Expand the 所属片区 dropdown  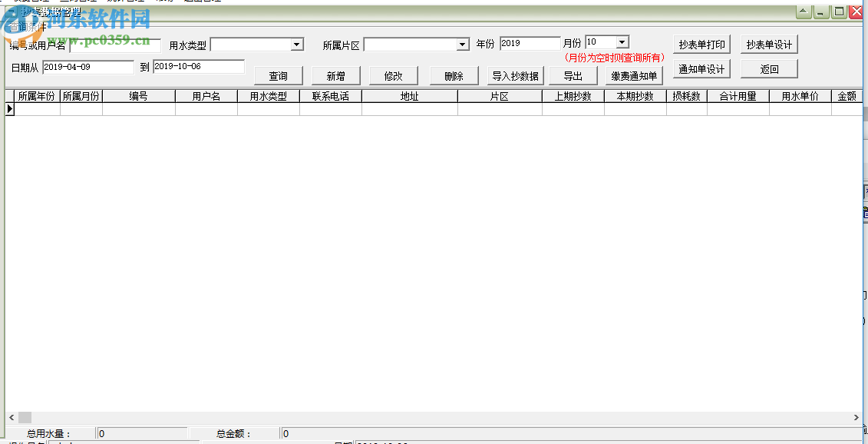coord(464,45)
